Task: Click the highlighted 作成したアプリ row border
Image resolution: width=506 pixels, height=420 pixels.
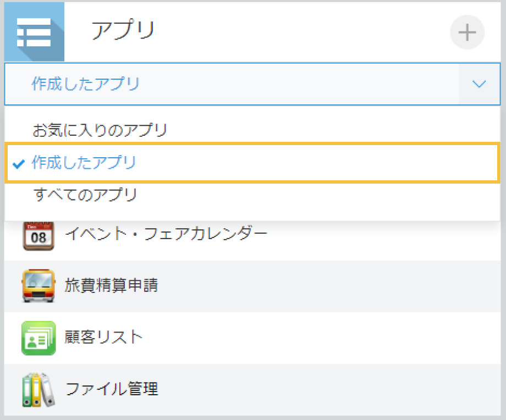Action: [x=253, y=163]
